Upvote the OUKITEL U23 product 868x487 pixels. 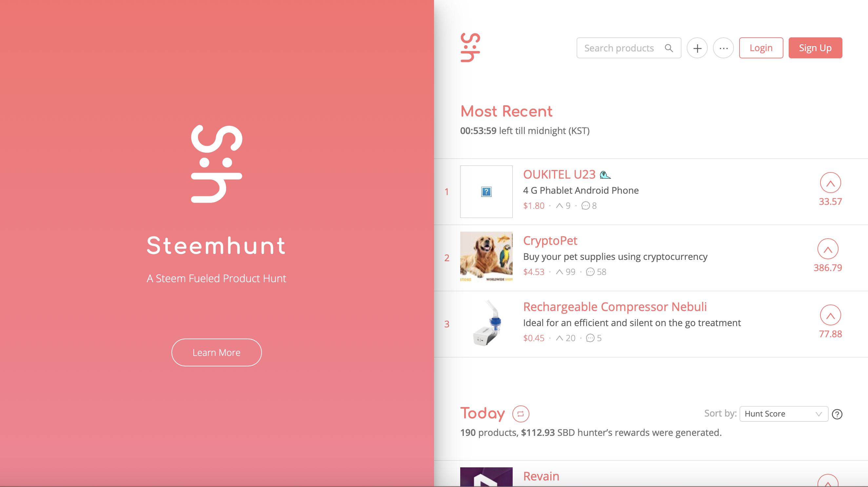[830, 183]
